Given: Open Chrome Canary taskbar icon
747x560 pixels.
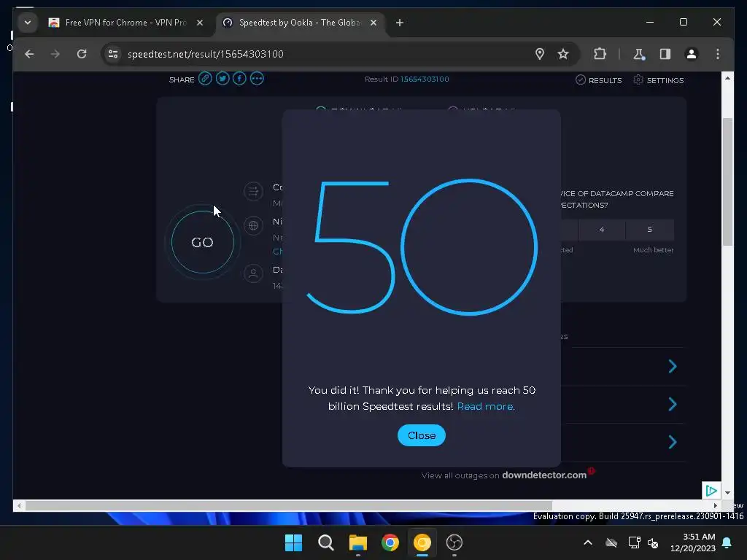Looking at the screenshot, I should [x=422, y=542].
